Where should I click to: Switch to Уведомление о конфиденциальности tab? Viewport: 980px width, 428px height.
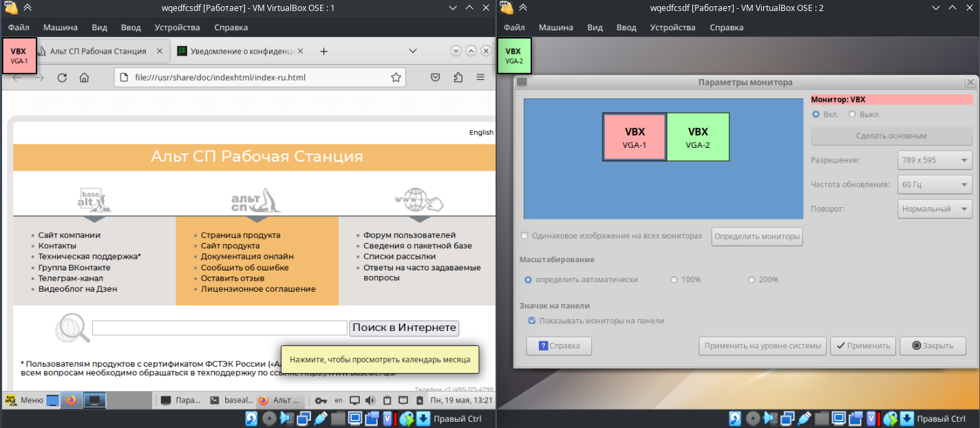(237, 52)
